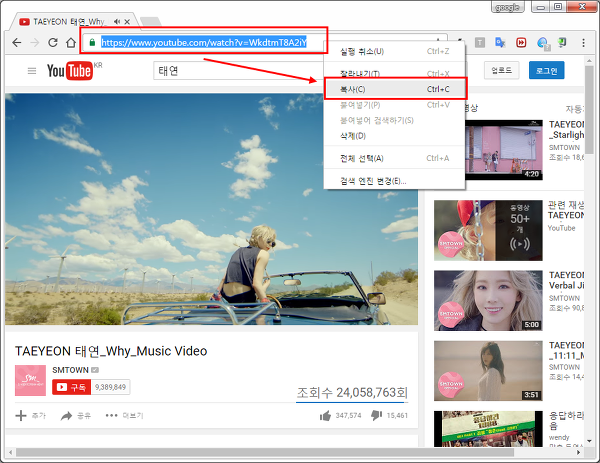The image size is (600, 463).
Task: Click the vertical page scrollbar
Action: pos(589,109)
